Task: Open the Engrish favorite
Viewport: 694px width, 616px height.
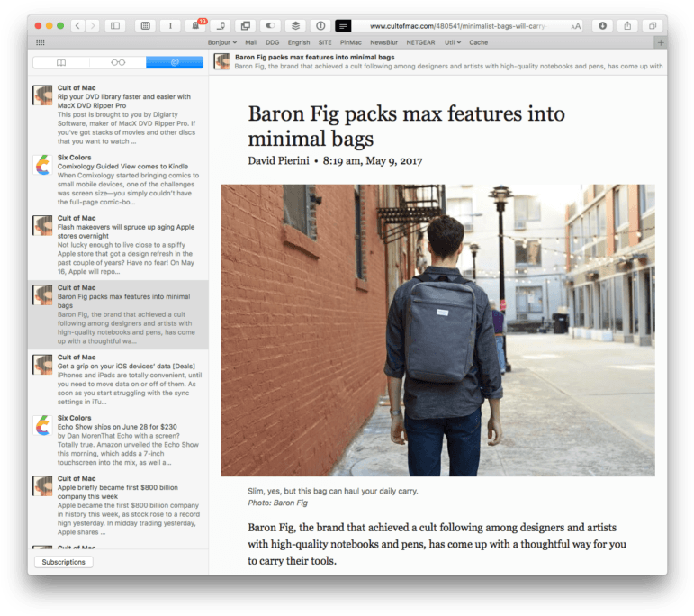Action: point(299,42)
